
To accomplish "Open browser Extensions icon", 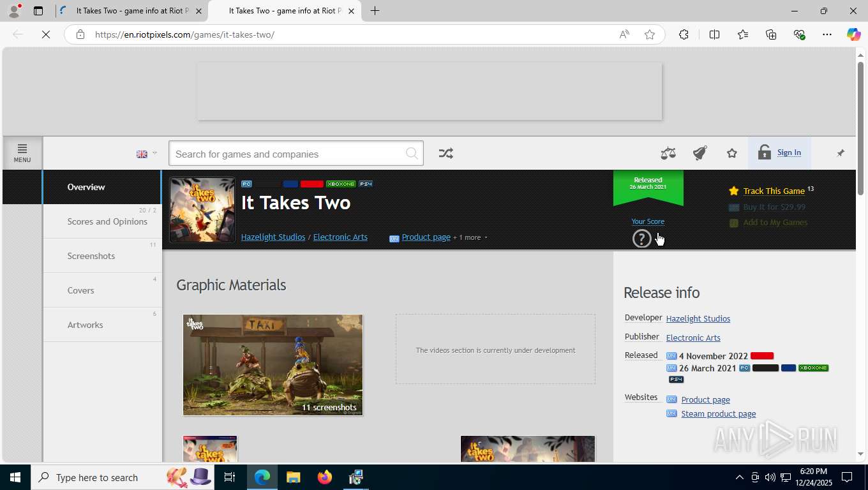I will (x=684, y=34).
